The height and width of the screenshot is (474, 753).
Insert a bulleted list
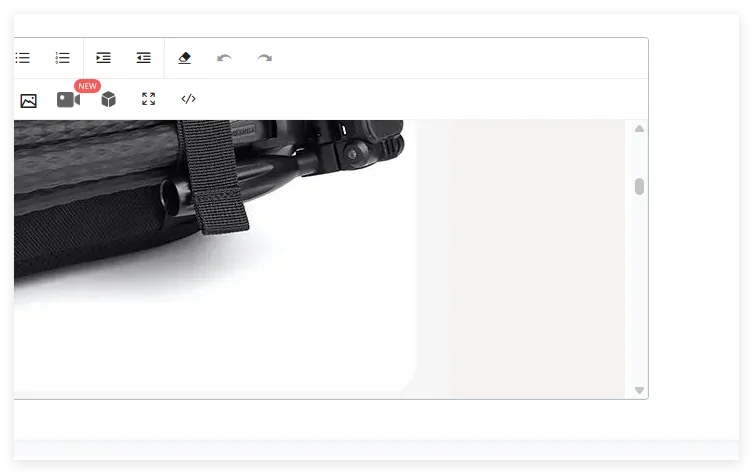(x=22, y=58)
